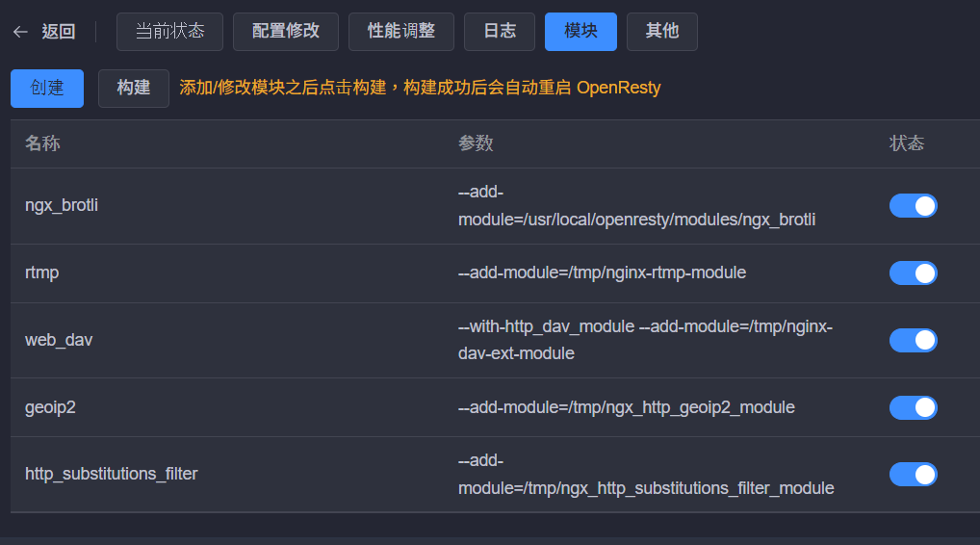This screenshot has width=980, height=545.
Task: Click the 名称 column header
Action: [x=42, y=143]
